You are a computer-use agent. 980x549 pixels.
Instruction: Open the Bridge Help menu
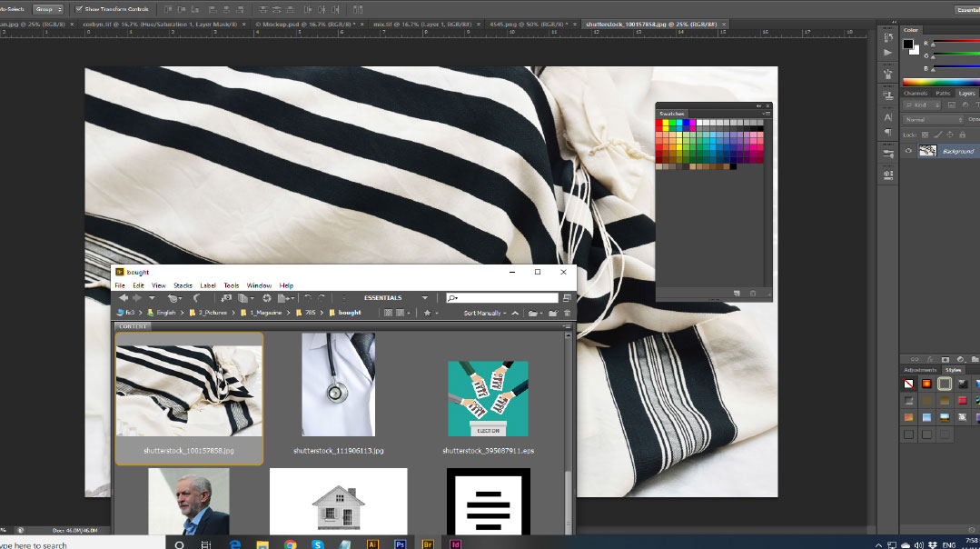286,285
